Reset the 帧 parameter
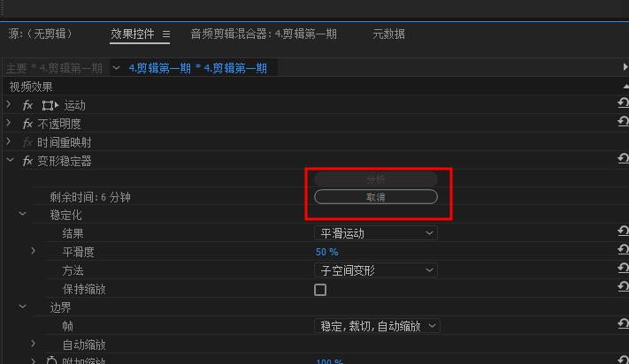629x364 pixels. [623, 323]
